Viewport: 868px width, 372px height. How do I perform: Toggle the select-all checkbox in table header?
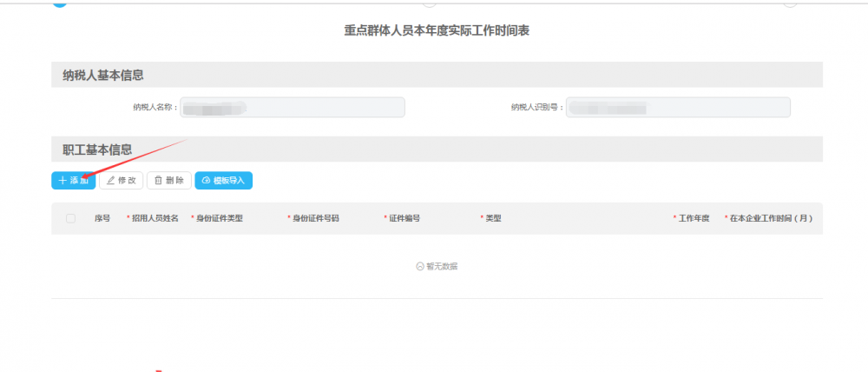[x=71, y=218]
